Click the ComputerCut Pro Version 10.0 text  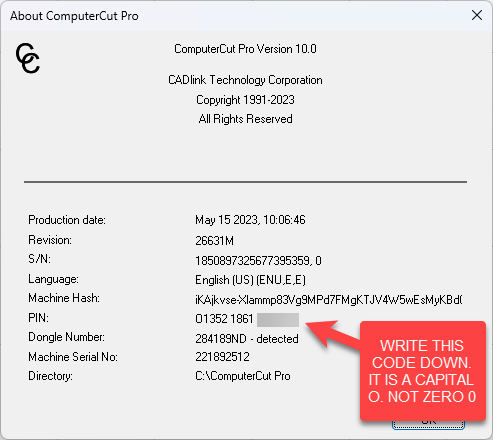tap(245, 49)
